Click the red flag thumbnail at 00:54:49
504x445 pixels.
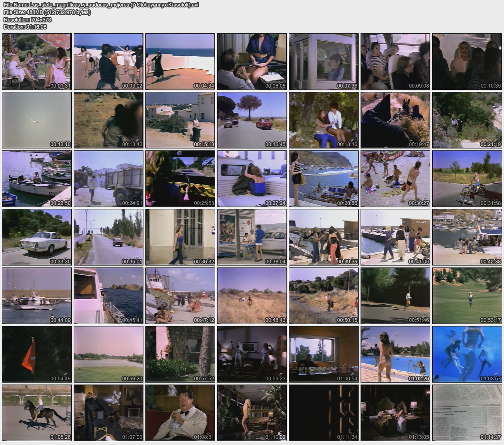point(37,354)
